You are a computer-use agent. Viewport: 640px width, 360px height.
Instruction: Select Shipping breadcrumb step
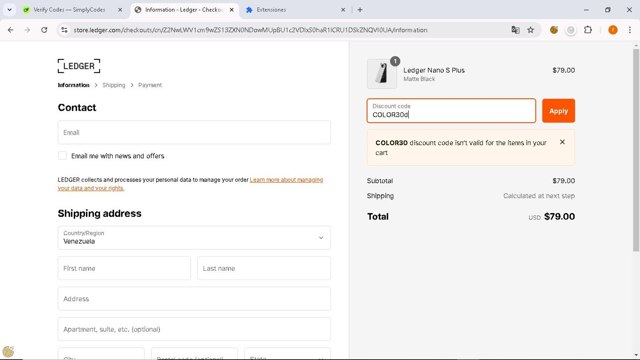click(113, 85)
